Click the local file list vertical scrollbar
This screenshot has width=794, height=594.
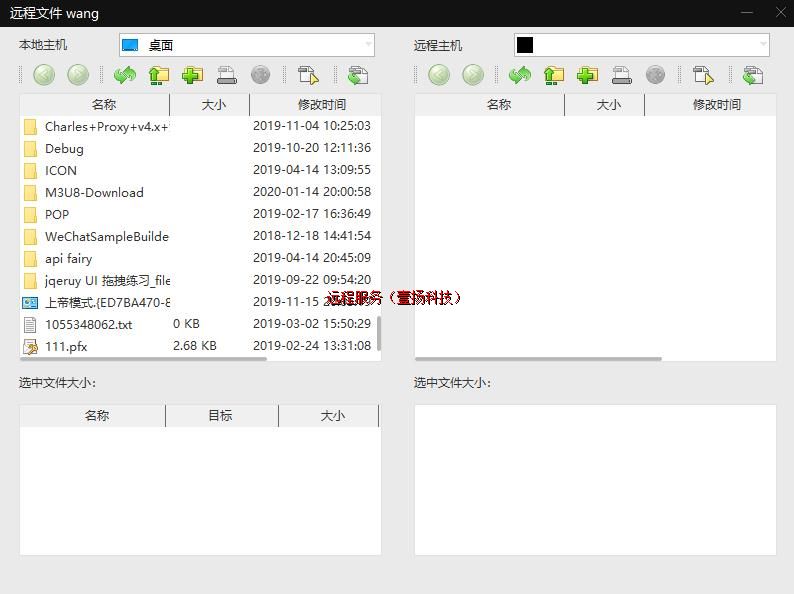tap(378, 333)
